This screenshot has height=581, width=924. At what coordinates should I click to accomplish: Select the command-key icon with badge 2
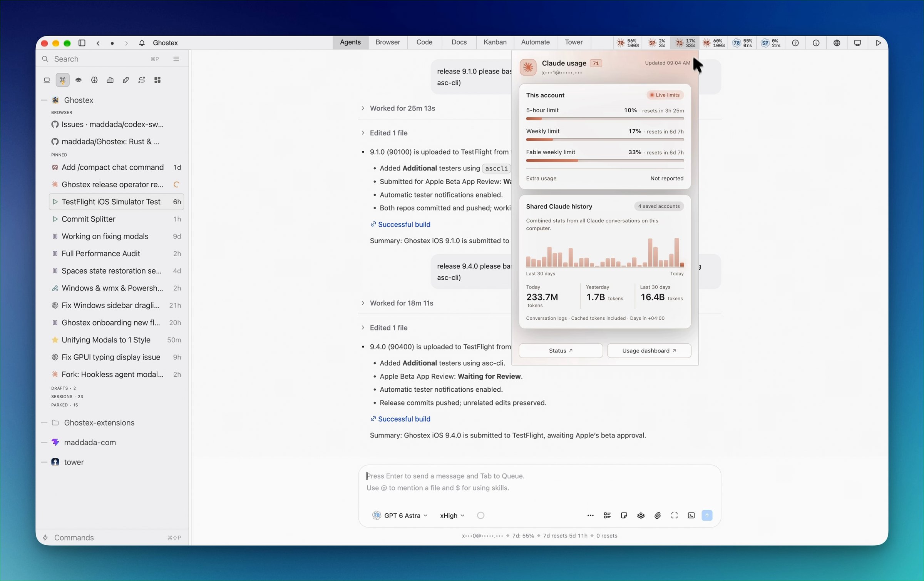pos(62,80)
